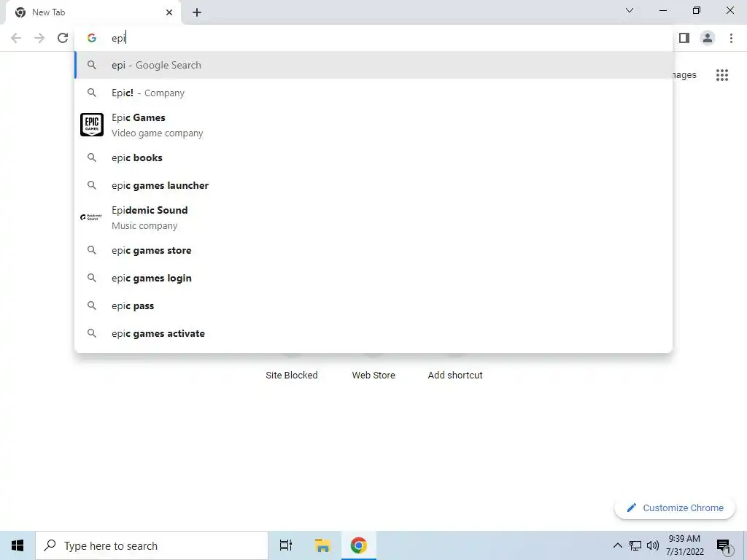The height and width of the screenshot is (560, 747).
Task: Open the network status tray icon
Action: (x=635, y=545)
